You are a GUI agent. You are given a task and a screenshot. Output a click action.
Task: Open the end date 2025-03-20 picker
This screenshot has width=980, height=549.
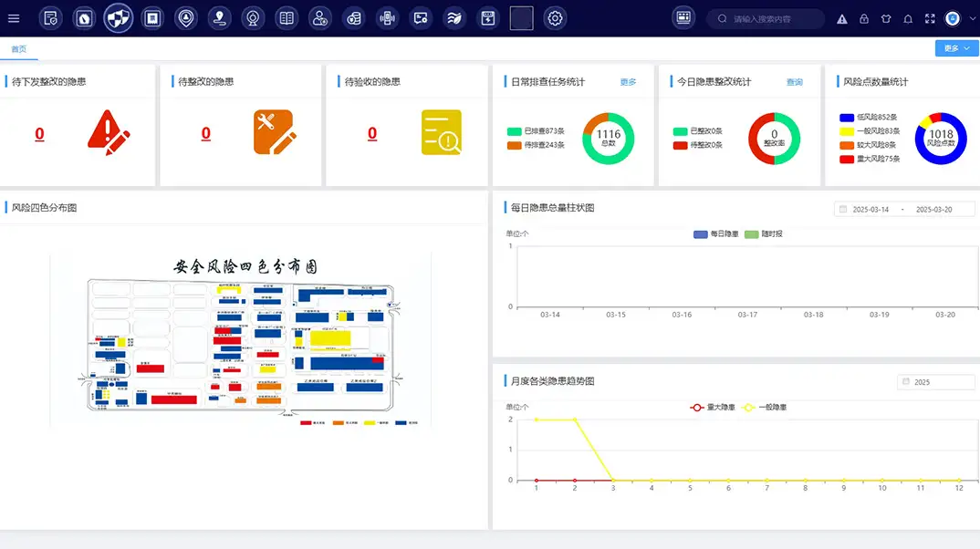[x=933, y=209]
